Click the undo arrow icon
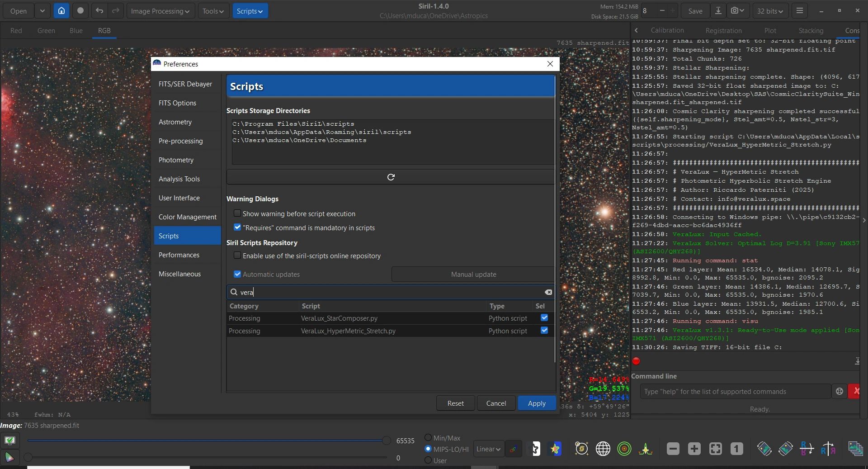This screenshot has width=868, height=469. click(x=99, y=11)
